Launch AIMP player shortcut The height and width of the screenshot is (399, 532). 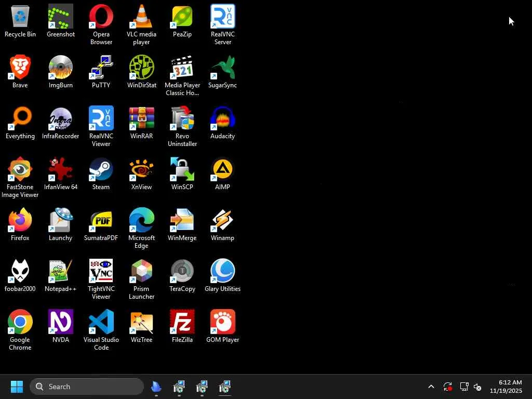click(x=222, y=174)
